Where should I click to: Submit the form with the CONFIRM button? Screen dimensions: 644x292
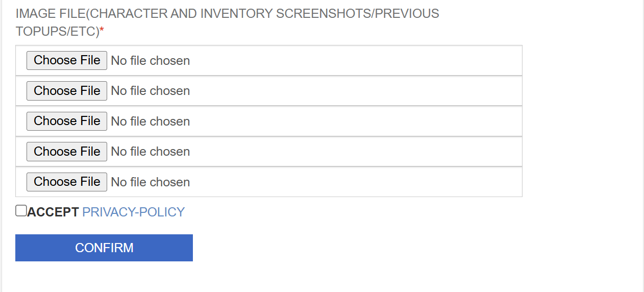click(x=104, y=248)
